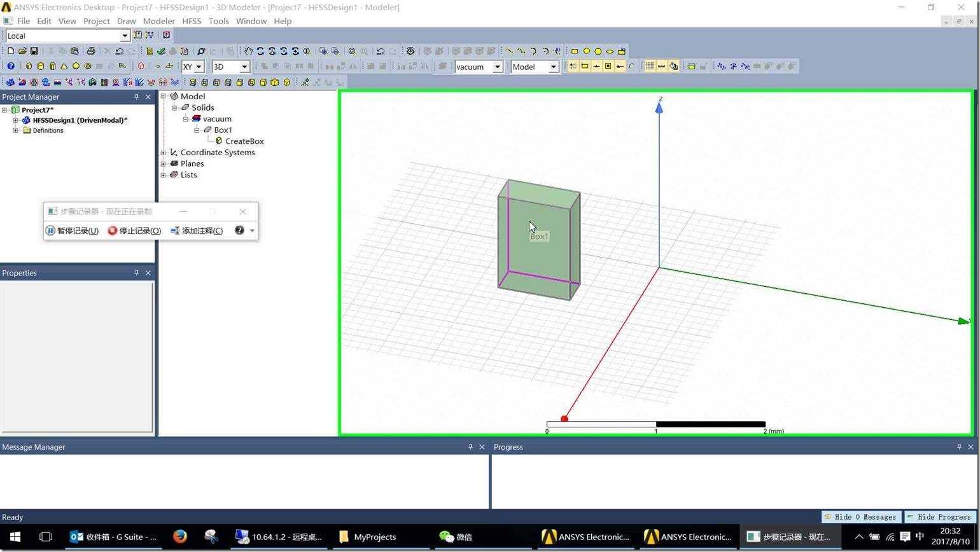Select the Draw line tool

point(509,51)
